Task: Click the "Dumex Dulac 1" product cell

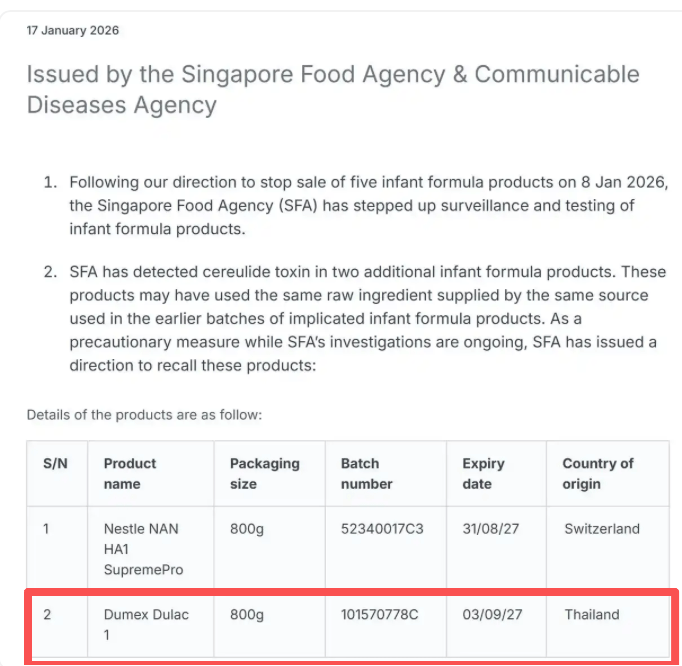Action: click(x=146, y=624)
